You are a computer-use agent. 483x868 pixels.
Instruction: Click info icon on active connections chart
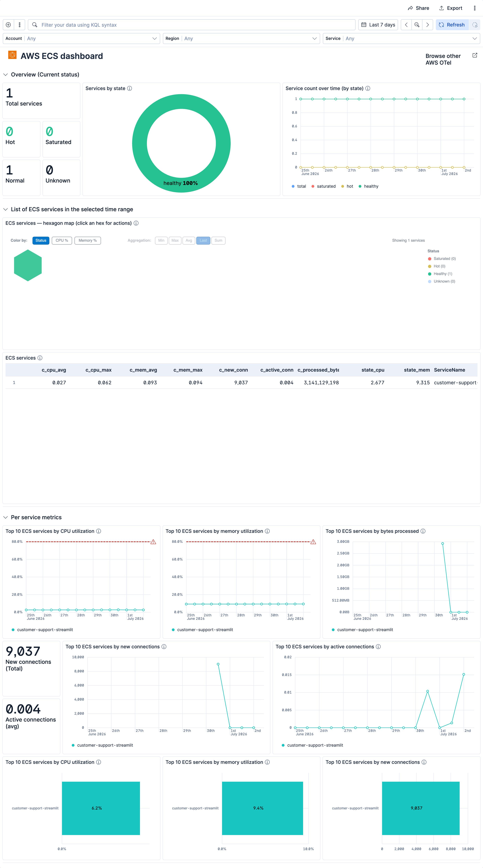(378, 647)
